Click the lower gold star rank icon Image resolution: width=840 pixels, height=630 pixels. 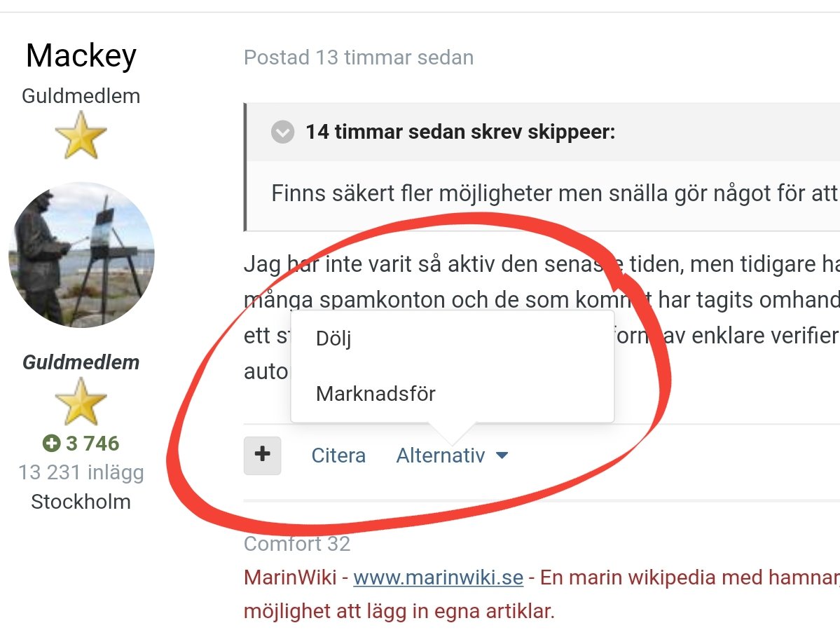tap(81, 402)
